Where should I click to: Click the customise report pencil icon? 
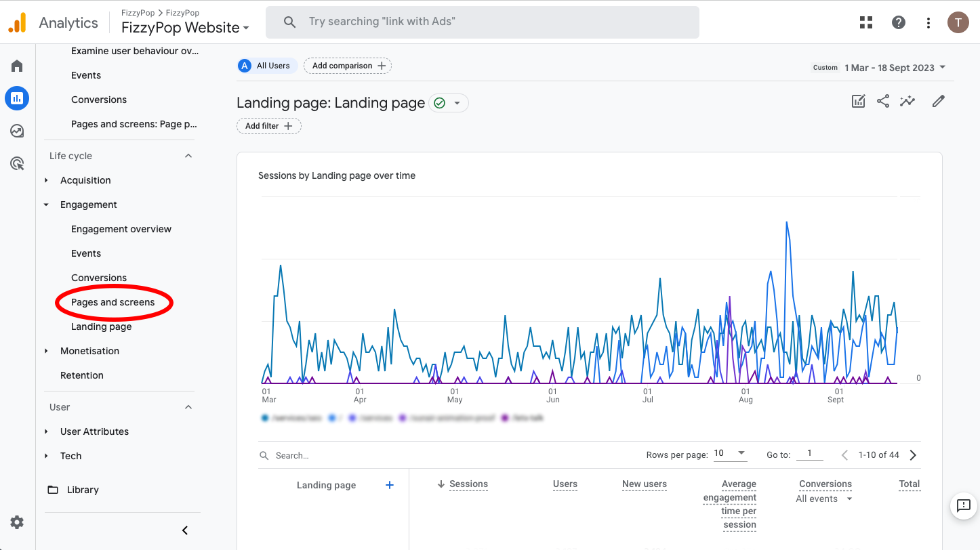click(938, 102)
